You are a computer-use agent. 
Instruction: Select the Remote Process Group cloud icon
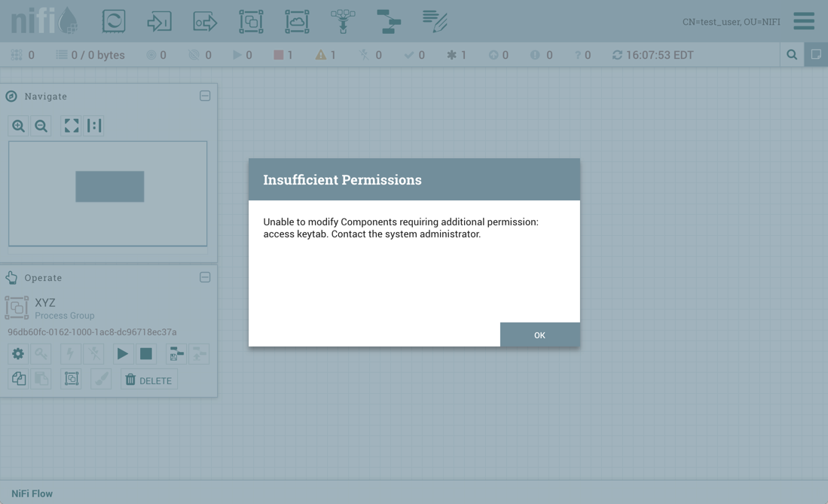[x=297, y=21]
